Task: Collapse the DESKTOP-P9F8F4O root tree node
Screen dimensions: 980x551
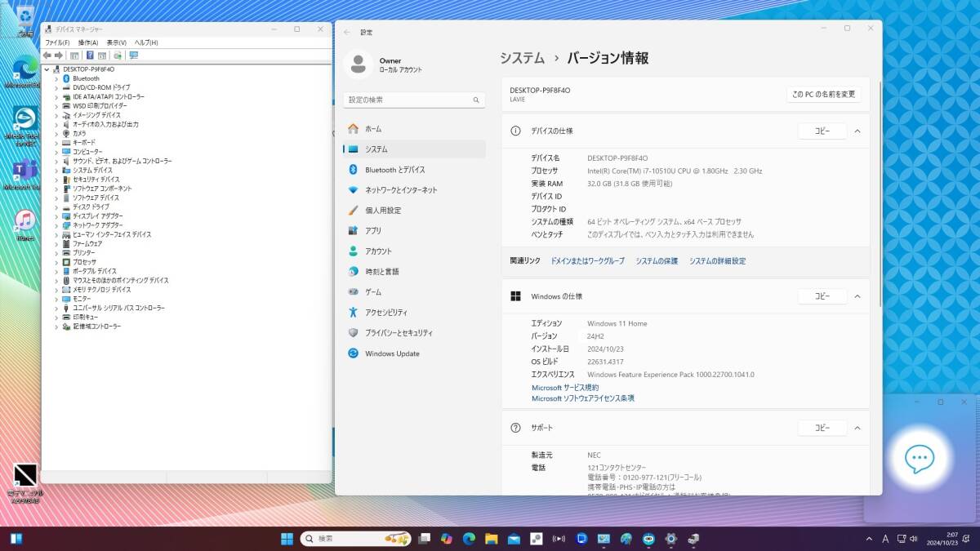Action: click(x=47, y=69)
